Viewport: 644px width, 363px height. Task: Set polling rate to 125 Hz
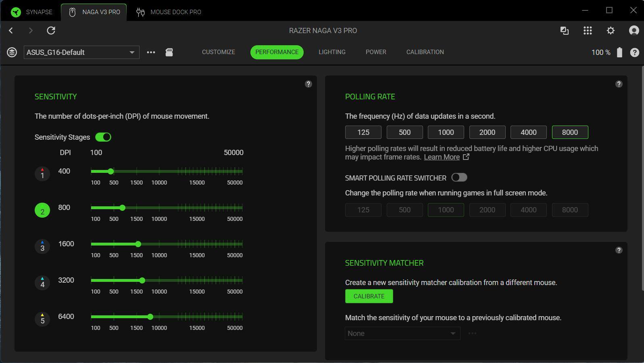(363, 132)
